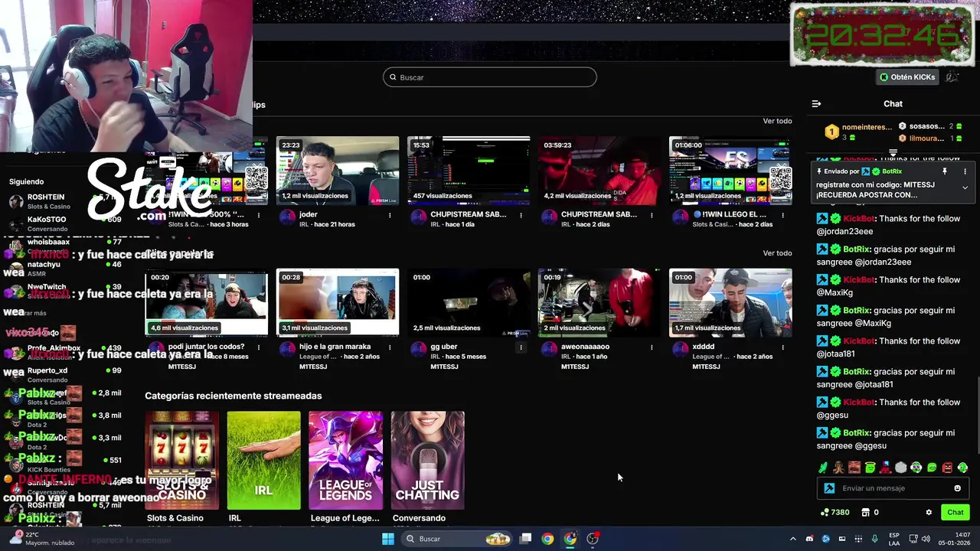980x551 pixels.
Task: Open taskbar microphone indicator
Action: [x=874, y=539]
